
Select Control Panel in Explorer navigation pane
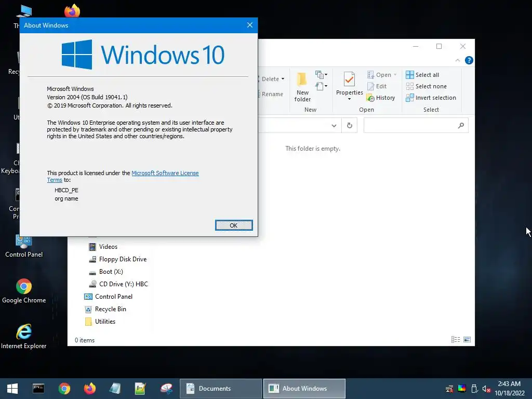tap(108, 297)
